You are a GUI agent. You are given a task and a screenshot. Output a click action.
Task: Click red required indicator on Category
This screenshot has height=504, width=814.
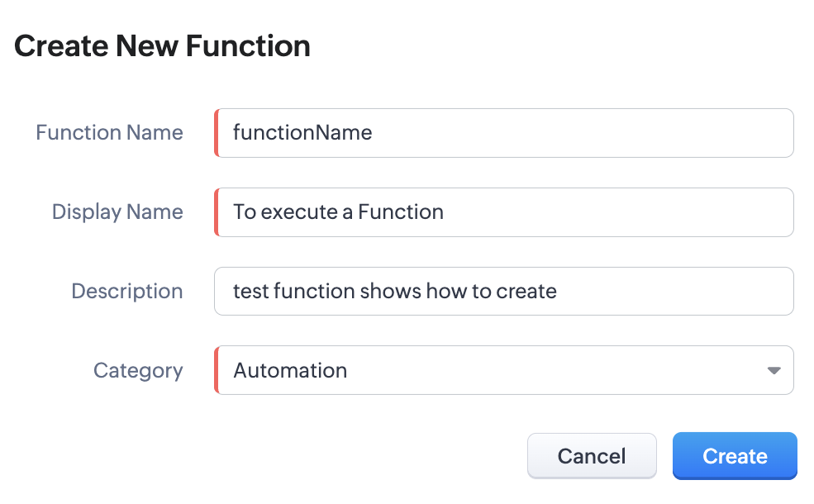point(217,371)
